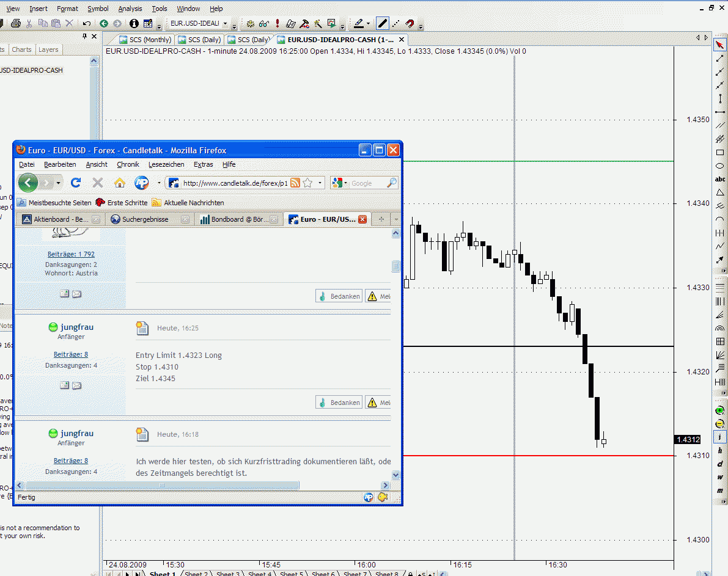Open the Aktuelle Nachrichten bookmark
728x576 pixels.
point(188,202)
